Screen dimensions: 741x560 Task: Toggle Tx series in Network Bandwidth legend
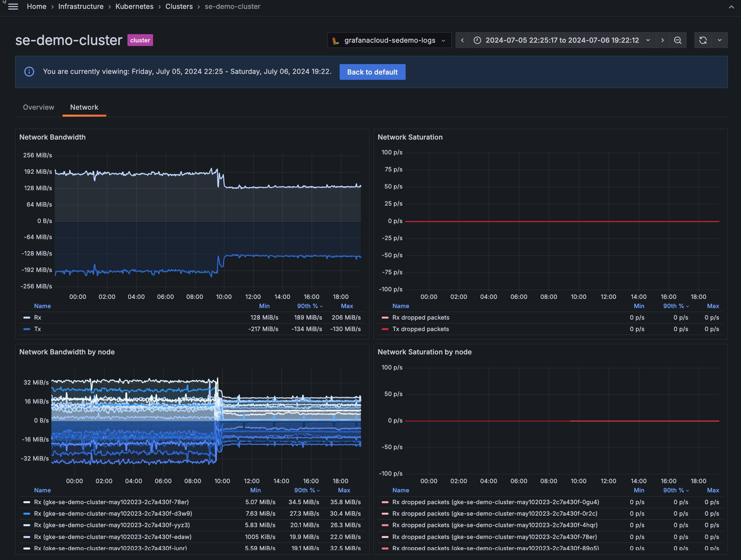[x=37, y=329]
